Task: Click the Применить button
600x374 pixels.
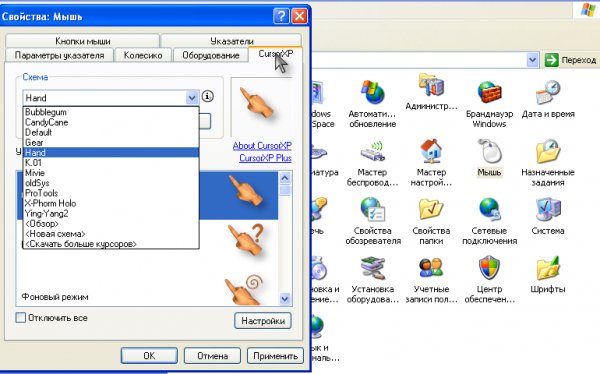Action: (276, 356)
